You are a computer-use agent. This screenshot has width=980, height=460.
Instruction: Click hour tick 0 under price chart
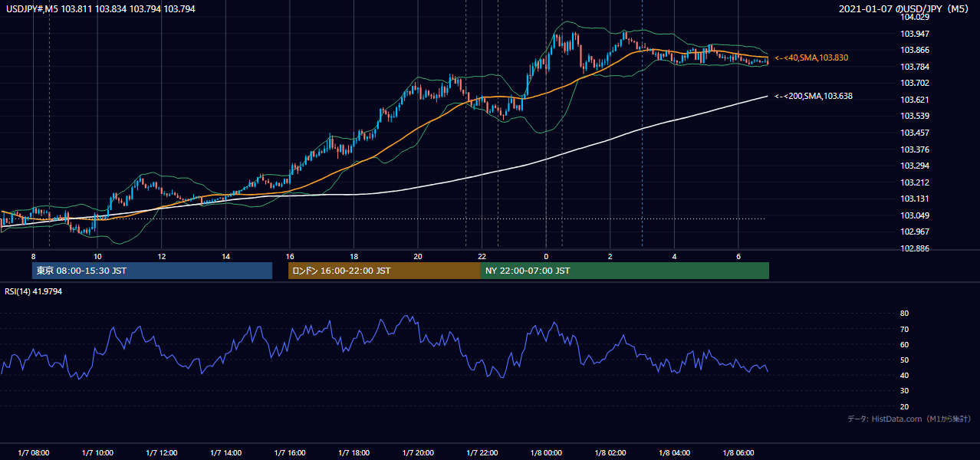pyautogui.click(x=546, y=256)
